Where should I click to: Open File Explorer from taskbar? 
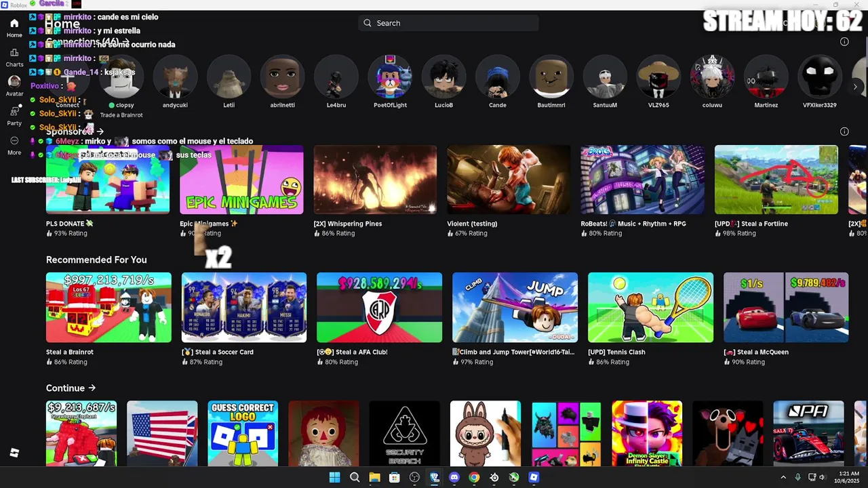point(374,478)
